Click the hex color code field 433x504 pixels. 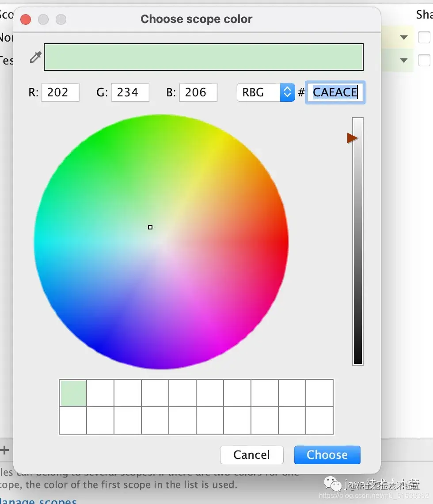tap(335, 92)
